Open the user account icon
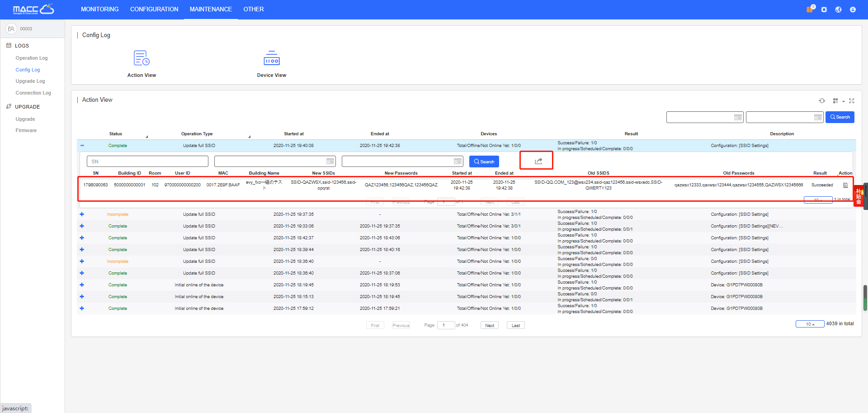Viewport: 868px width, 413px height. click(853, 9)
